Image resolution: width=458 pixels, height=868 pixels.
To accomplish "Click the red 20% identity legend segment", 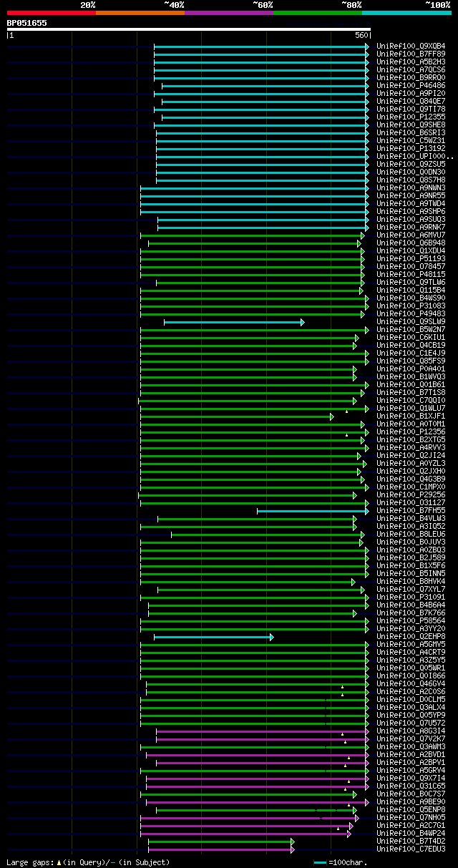I will click(52, 13).
